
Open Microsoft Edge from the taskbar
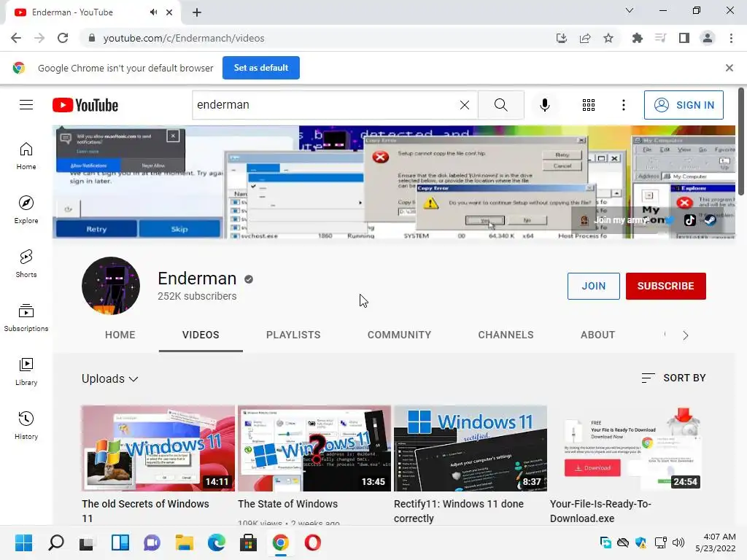[x=216, y=542]
